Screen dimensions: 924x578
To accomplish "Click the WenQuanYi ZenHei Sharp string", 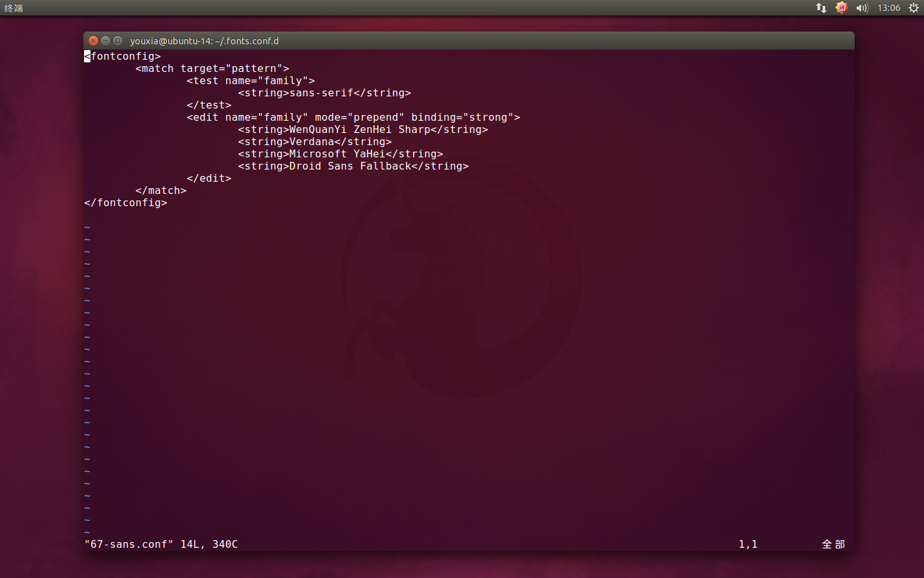I will (x=363, y=130).
